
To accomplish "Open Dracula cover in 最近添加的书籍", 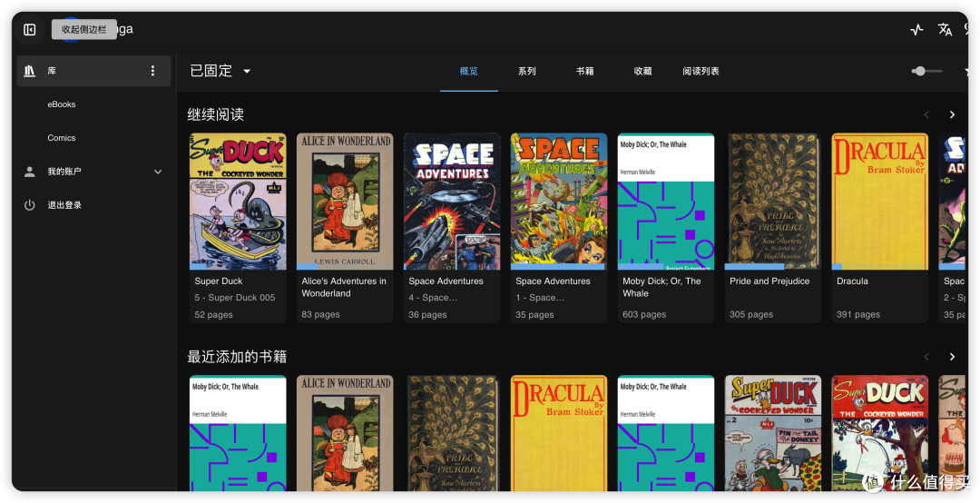I will [559, 433].
